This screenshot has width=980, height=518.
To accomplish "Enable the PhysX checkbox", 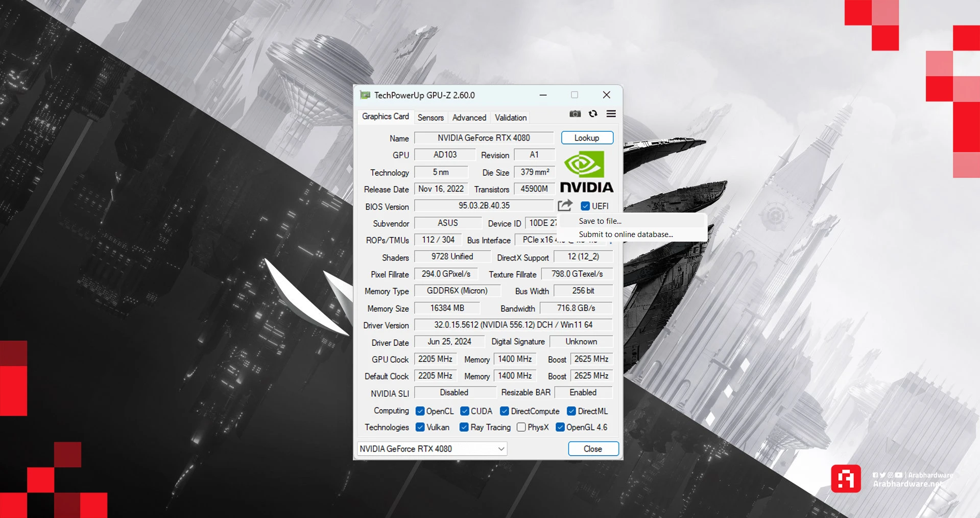I will (x=521, y=427).
